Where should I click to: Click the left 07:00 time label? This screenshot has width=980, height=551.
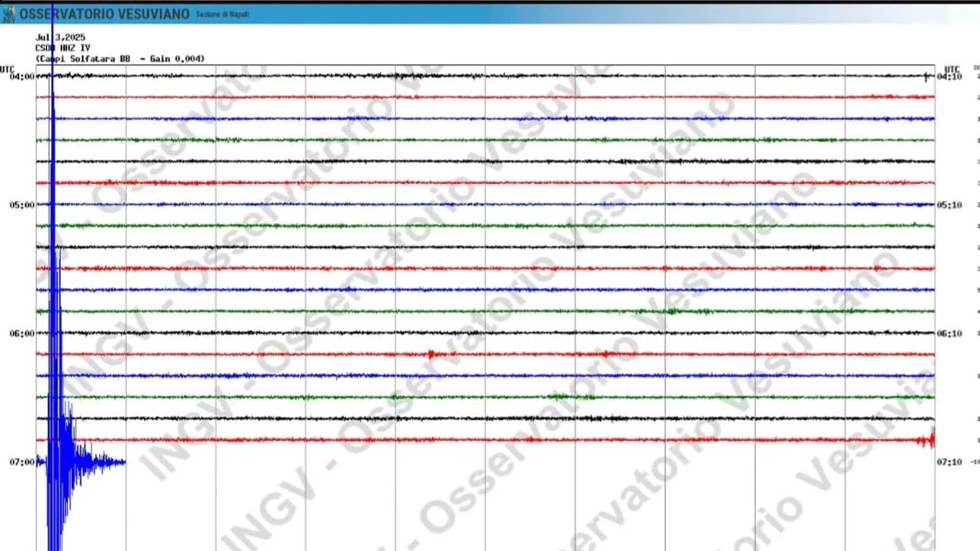(22, 462)
